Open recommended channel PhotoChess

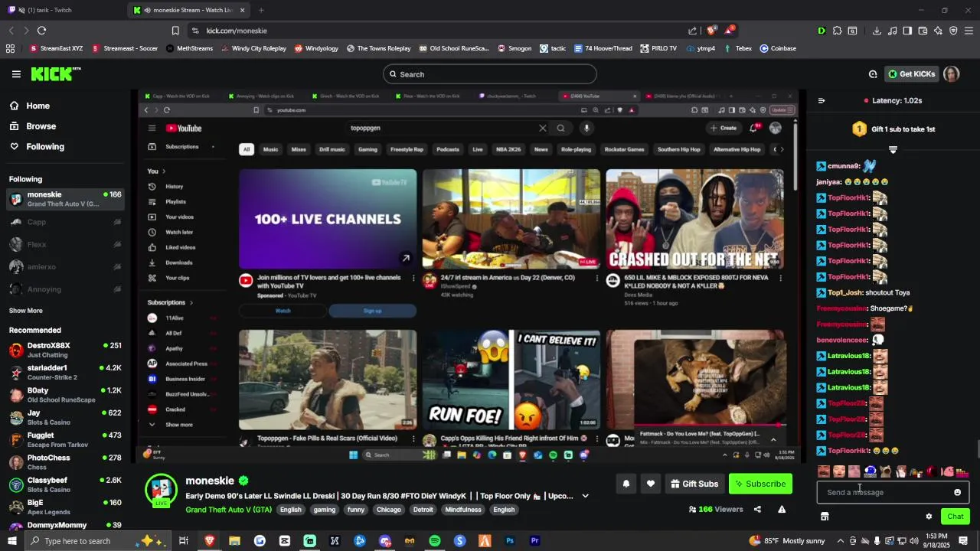[x=65, y=462]
